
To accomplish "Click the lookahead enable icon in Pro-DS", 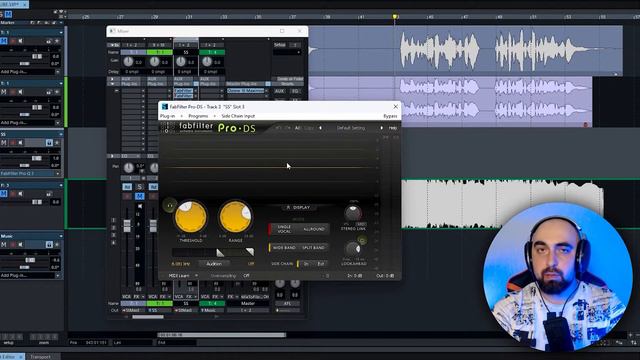I will [362, 241].
